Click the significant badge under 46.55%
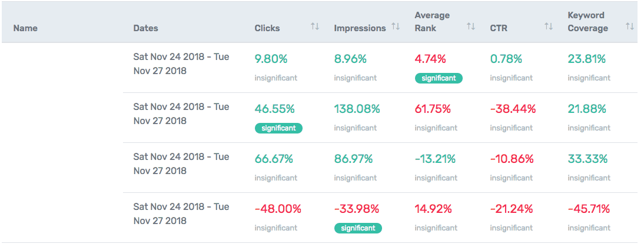This screenshot has width=644, height=247. click(x=278, y=128)
